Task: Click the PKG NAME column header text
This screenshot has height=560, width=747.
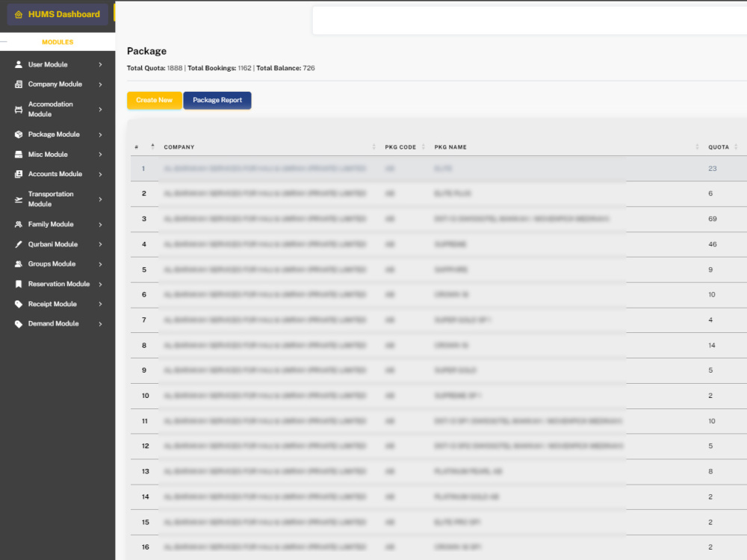Action: (450, 147)
